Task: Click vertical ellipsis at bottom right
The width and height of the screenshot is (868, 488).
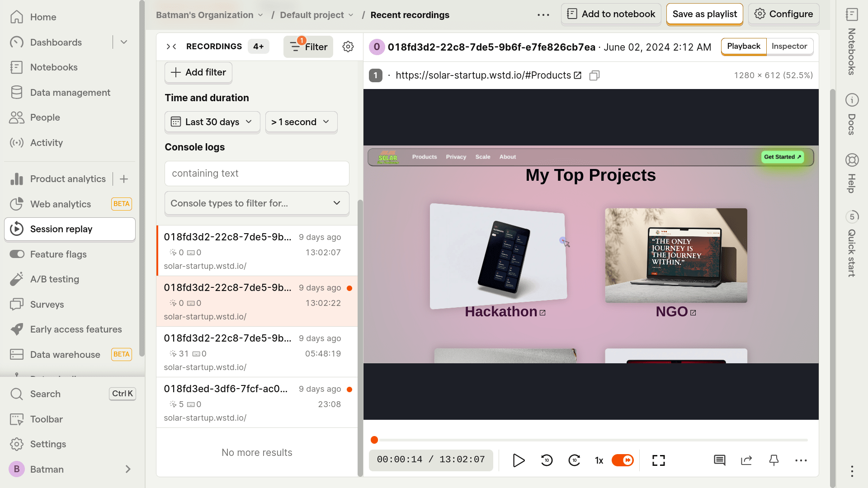Action: tap(852, 471)
